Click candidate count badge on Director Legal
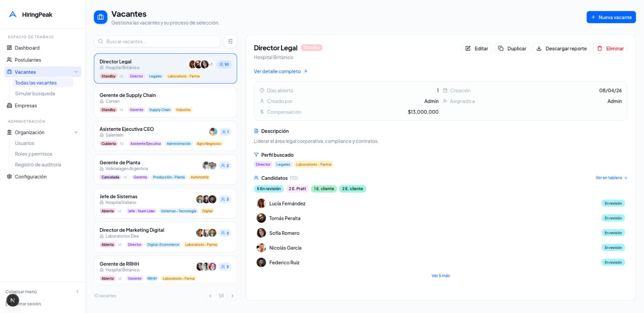The width and height of the screenshot is (644, 313). point(224,64)
